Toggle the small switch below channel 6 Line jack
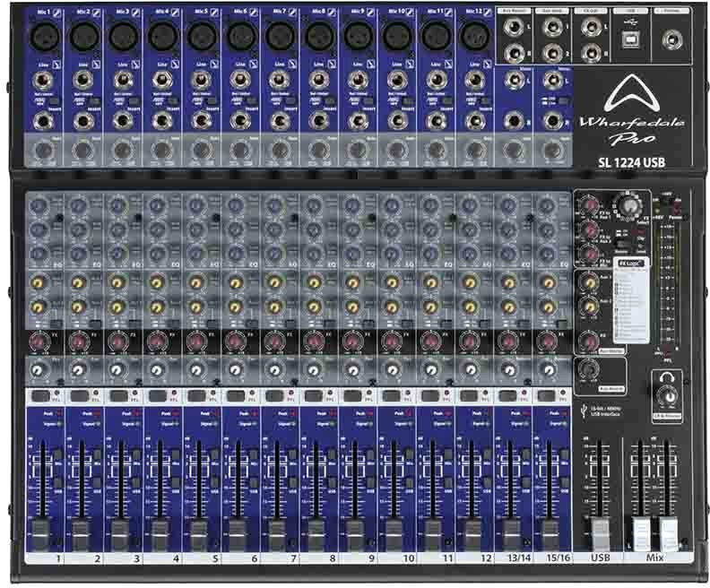Viewport: 710px width, 588px height. click(250, 101)
